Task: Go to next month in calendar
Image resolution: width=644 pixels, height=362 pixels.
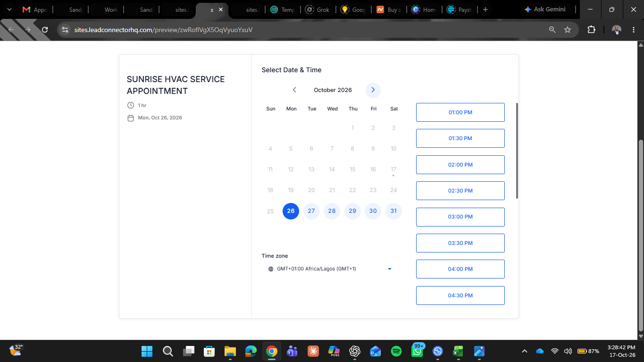Action: tap(373, 90)
